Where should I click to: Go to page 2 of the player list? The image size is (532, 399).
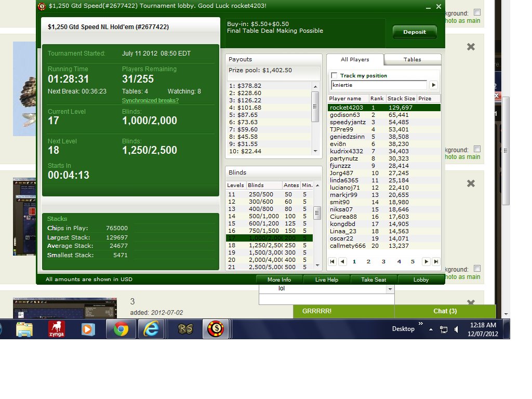click(368, 262)
